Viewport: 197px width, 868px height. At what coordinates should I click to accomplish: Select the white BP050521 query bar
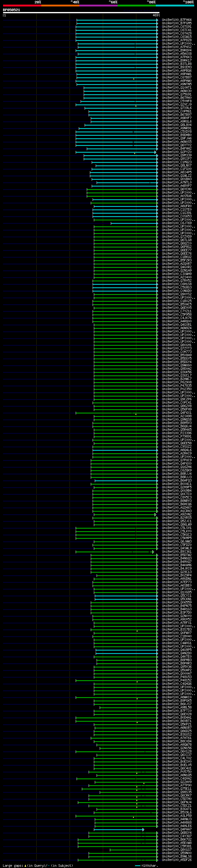point(81,13)
